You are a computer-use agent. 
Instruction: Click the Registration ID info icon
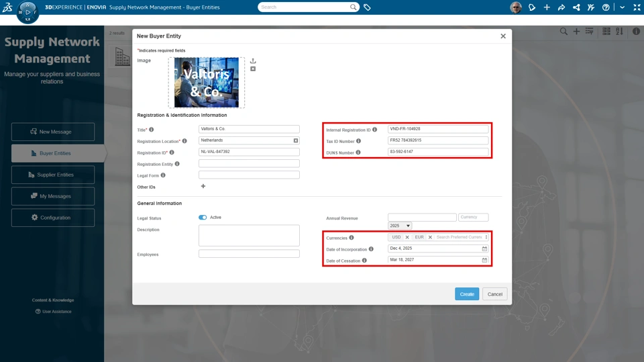pos(172,152)
